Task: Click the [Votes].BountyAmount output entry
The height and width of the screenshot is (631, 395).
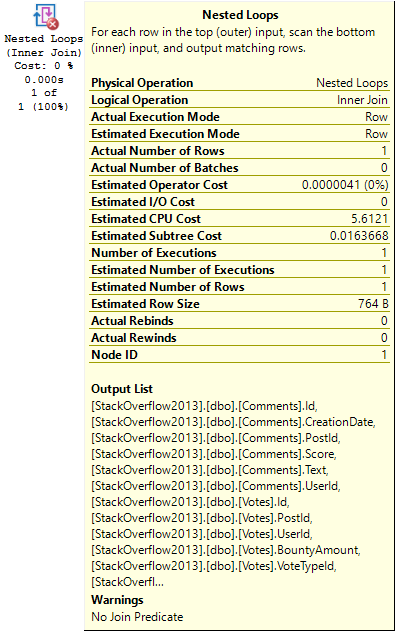Action: 226,550
